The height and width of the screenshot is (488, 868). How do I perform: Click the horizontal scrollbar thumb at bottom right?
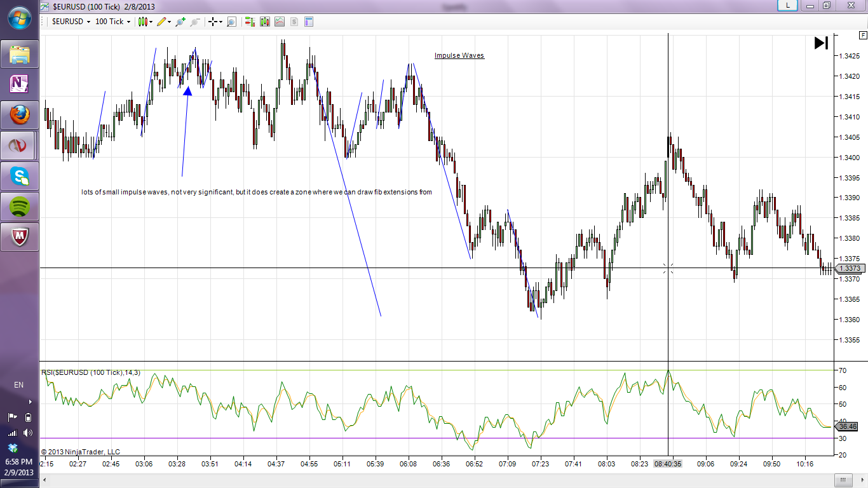[843, 480]
